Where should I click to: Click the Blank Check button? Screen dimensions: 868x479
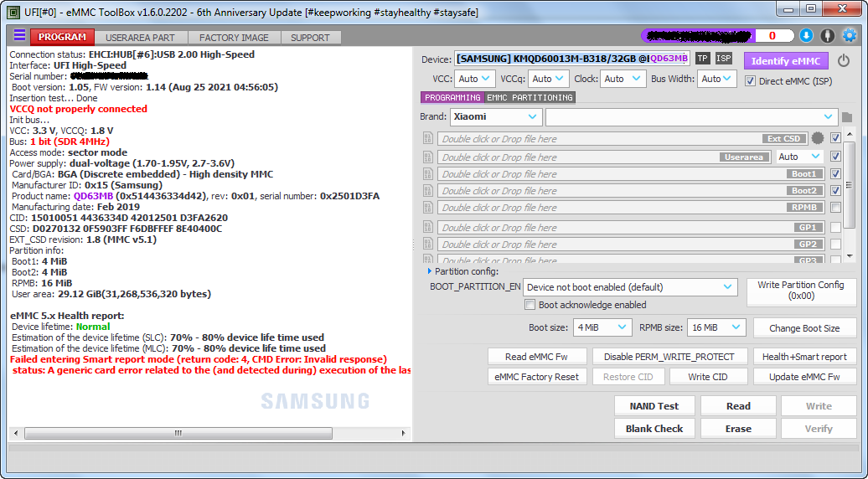point(654,429)
